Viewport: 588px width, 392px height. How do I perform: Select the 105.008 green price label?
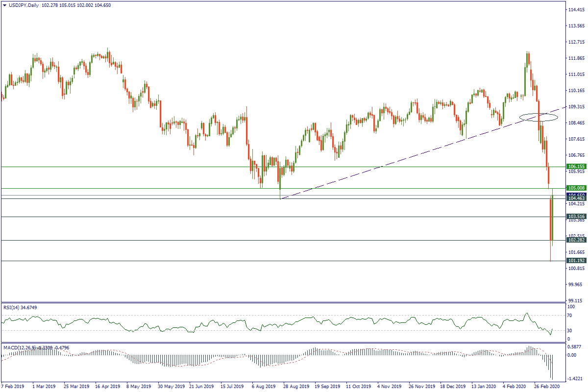[x=575, y=188]
